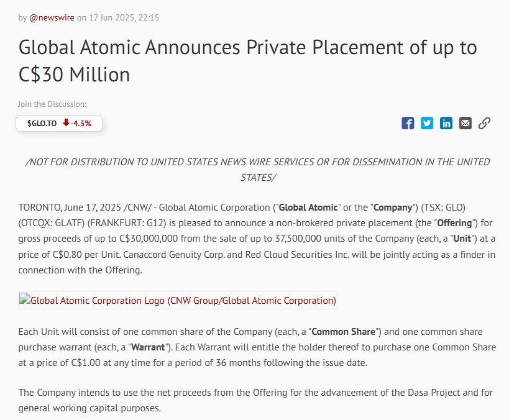Click the -4.3% price change value
The image size is (509, 420).
81,123
